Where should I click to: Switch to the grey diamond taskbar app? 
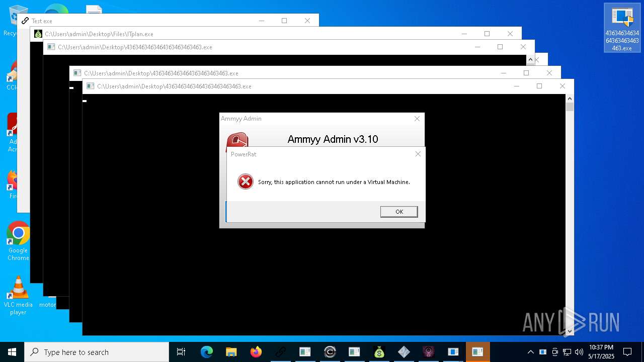[x=404, y=352]
